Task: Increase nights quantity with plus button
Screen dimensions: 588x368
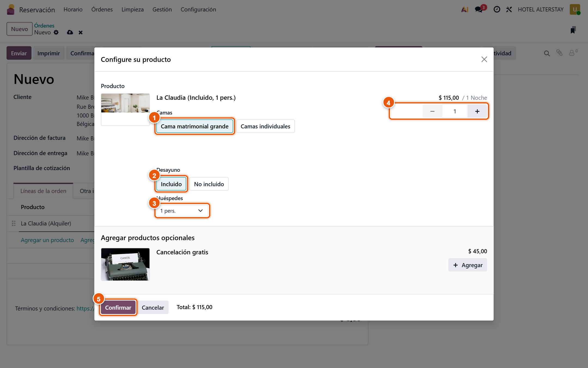Action: coord(477,111)
